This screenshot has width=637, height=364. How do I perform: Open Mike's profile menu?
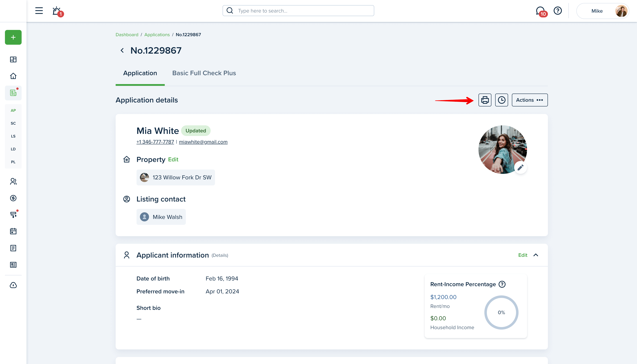coord(603,11)
